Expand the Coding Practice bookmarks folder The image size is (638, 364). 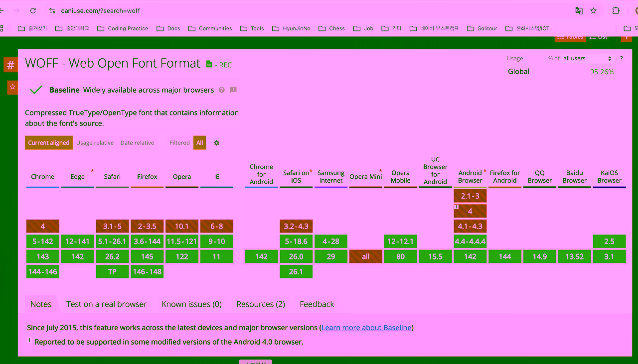coord(122,28)
